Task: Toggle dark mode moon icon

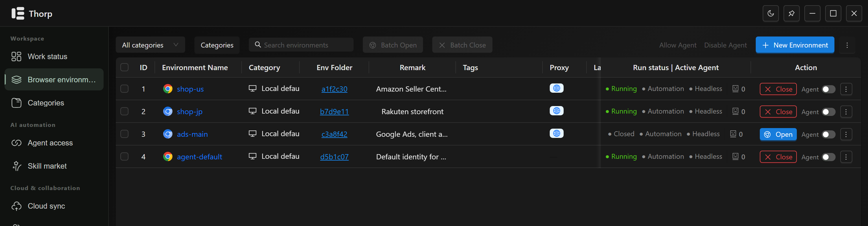Action: pyautogui.click(x=770, y=14)
